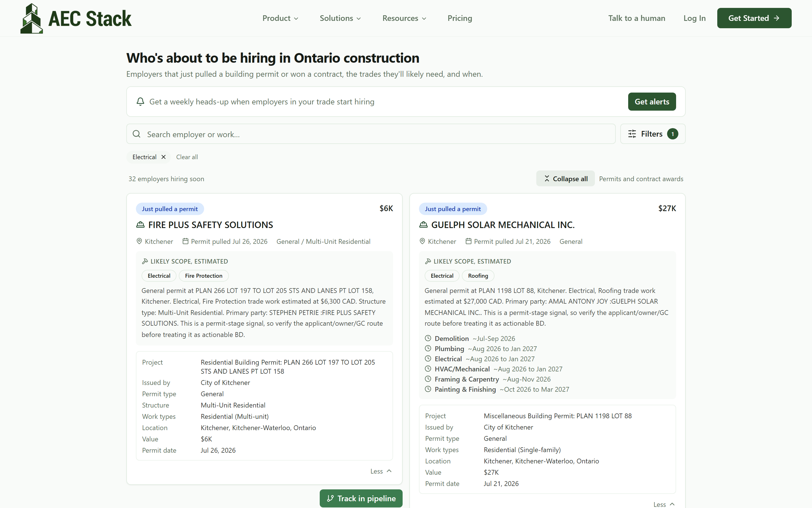The image size is (812, 508).
Task: Click Track in pipeline button
Action: point(361,498)
